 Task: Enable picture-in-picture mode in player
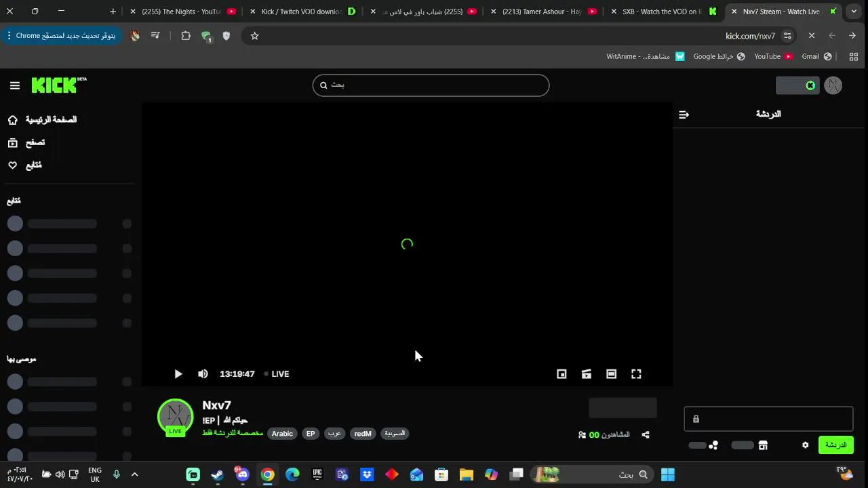[x=561, y=374]
